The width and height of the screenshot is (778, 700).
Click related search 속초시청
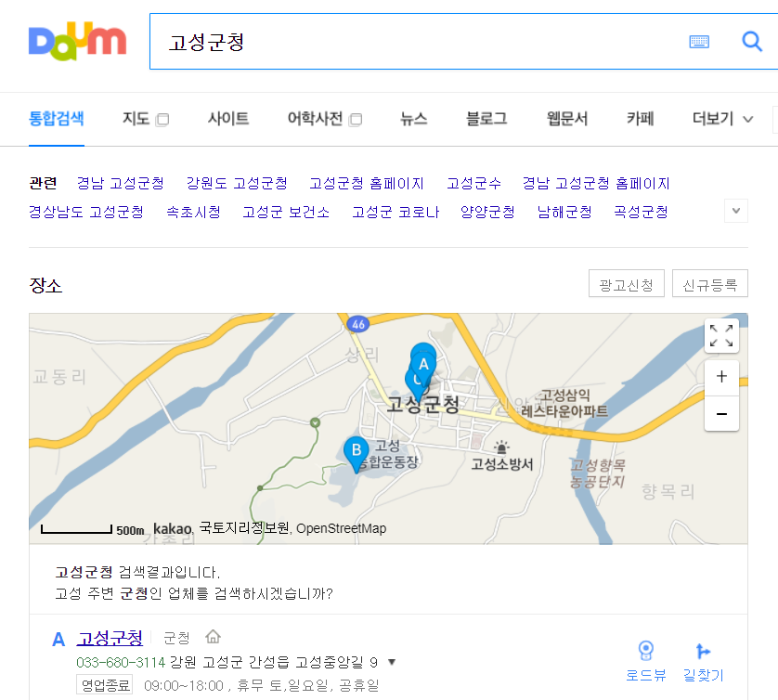coord(193,213)
